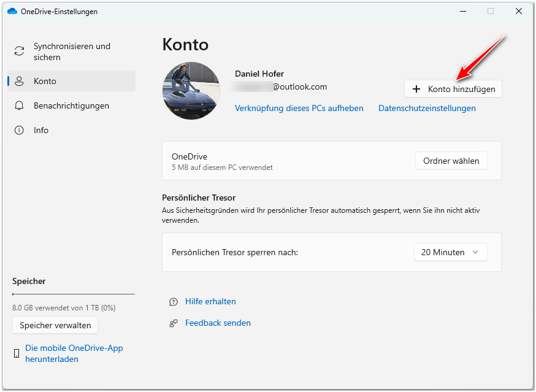Click the mobile phone icon
Screen dimensions: 536x392
[16, 353]
